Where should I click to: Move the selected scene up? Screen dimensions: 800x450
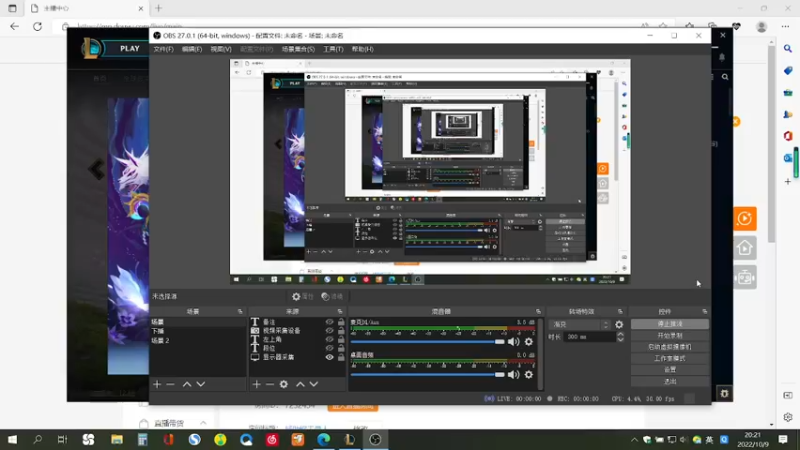pos(187,384)
